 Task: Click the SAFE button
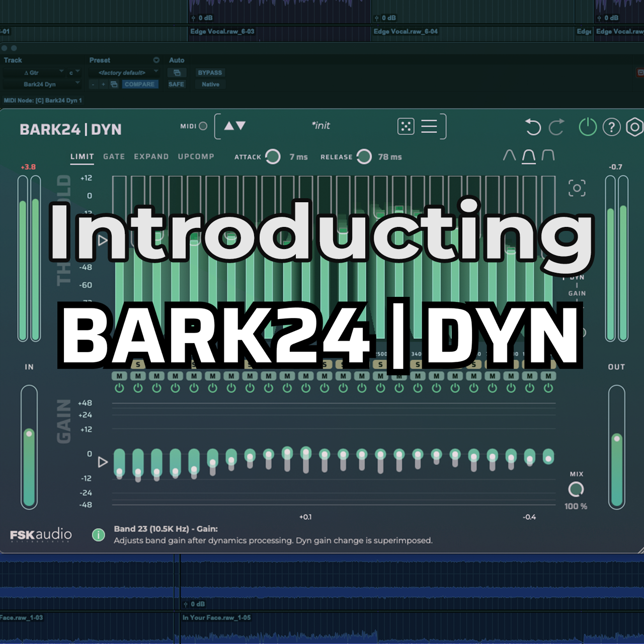176,85
